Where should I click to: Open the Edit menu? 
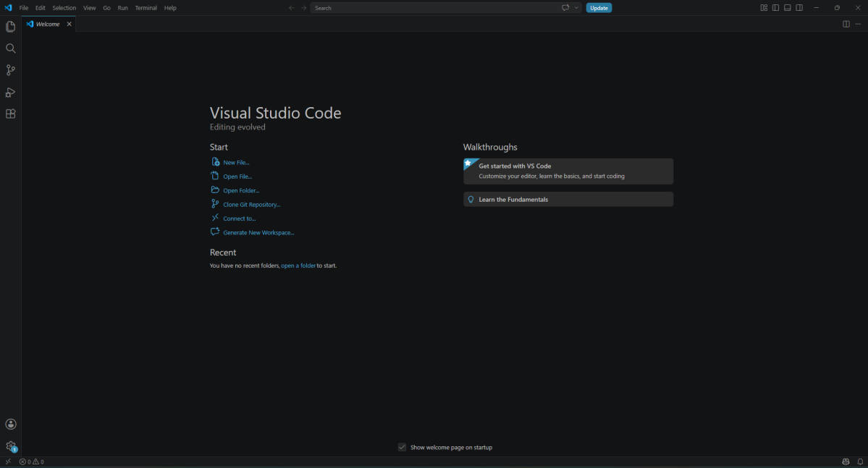point(41,8)
